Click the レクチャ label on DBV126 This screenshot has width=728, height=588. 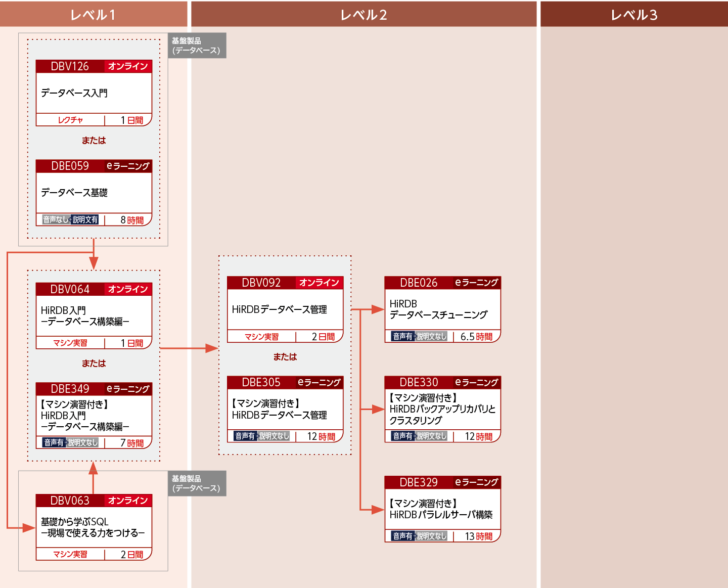70,120
